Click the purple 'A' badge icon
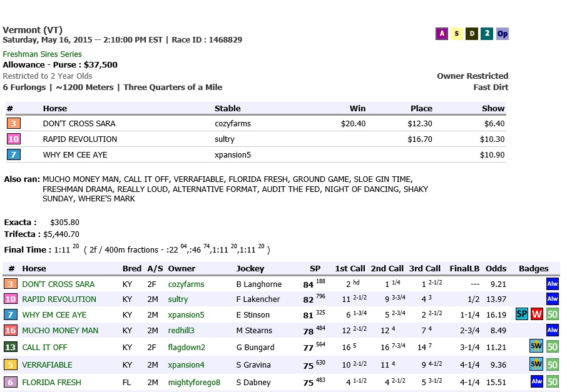Image resolution: width=567 pixels, height=392 pixels. (441, 34)
